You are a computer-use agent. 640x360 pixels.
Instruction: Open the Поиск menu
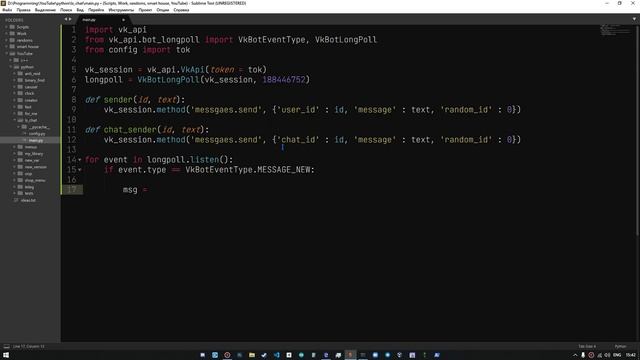66,10
